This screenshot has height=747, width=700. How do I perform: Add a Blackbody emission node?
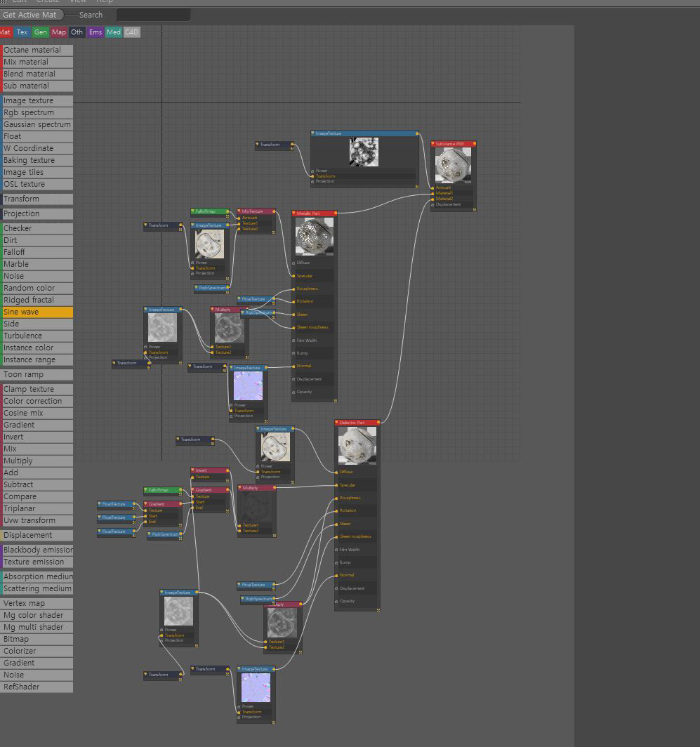37,550
